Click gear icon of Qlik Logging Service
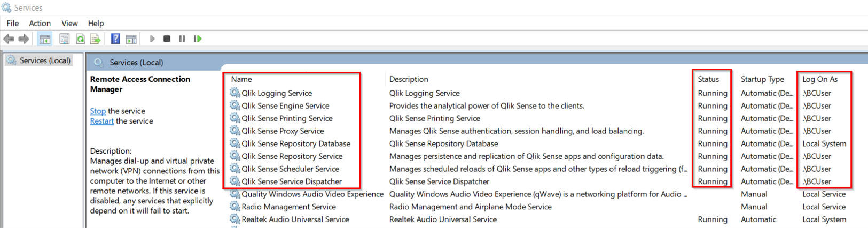The height and width of the screenshot is (228, 868). pos(235,93)
